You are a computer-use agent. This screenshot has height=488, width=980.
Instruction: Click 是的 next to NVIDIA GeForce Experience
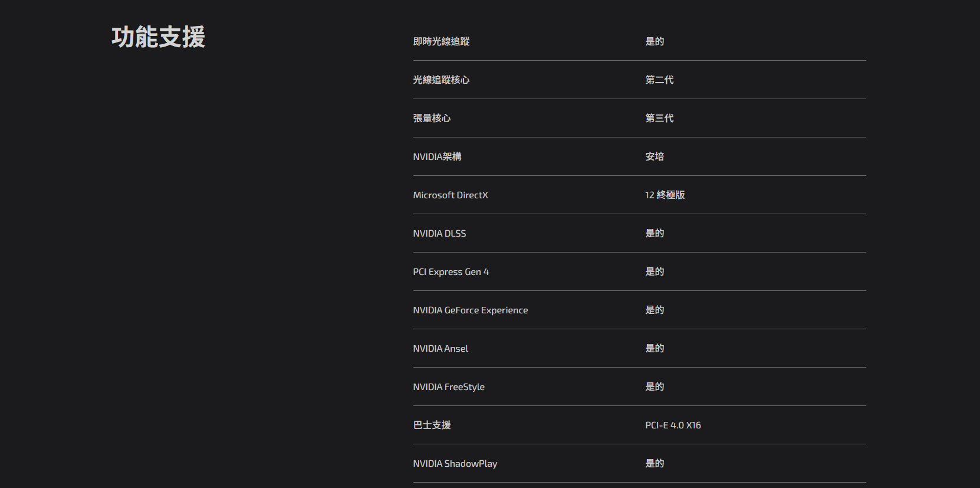655,310
